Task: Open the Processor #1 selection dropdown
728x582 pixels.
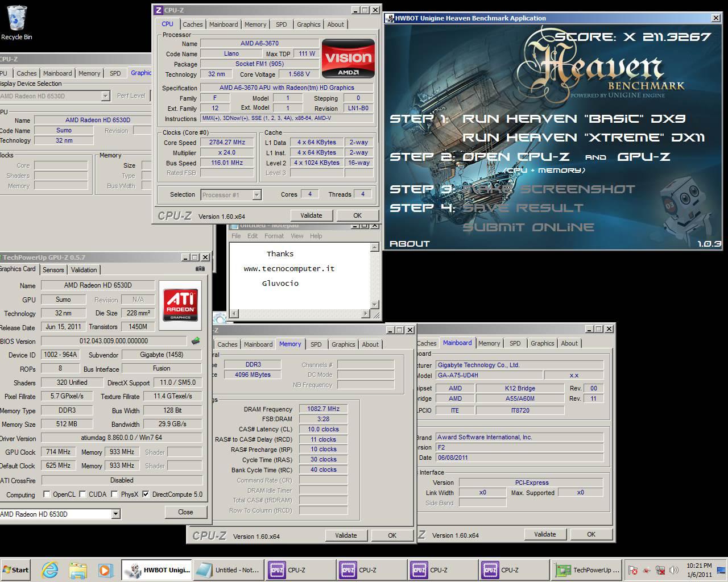Action: point(257,195)
